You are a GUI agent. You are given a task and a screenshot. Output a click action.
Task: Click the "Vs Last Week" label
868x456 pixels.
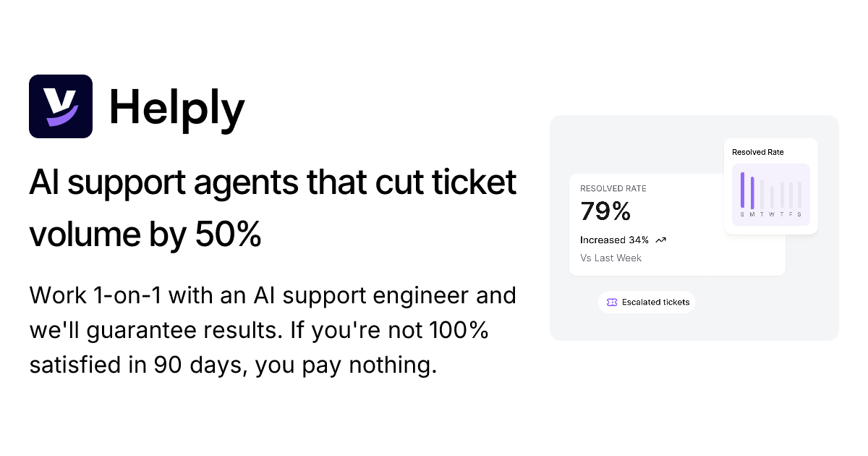610,258
